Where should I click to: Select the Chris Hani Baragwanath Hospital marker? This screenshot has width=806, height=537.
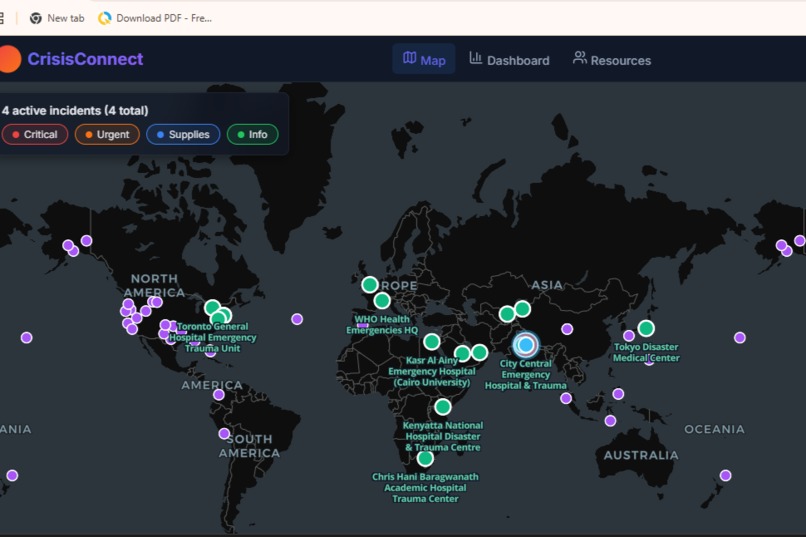tap(425, 458)
